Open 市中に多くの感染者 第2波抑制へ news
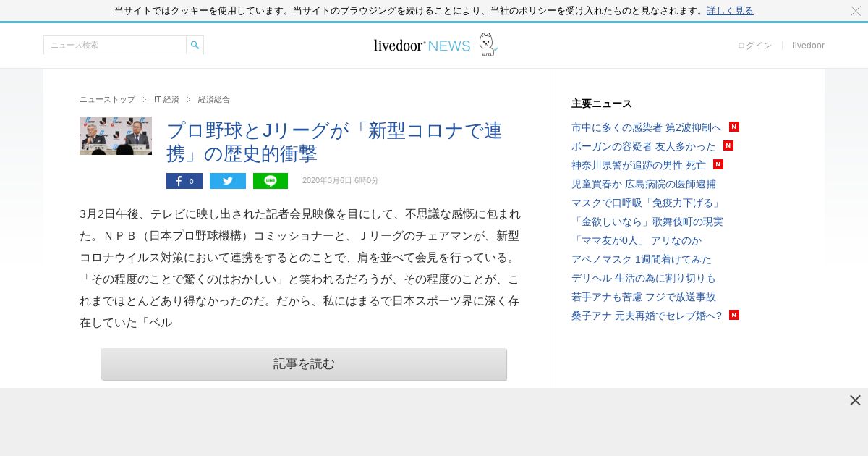868x456 pixels. (x=647, y=127)
